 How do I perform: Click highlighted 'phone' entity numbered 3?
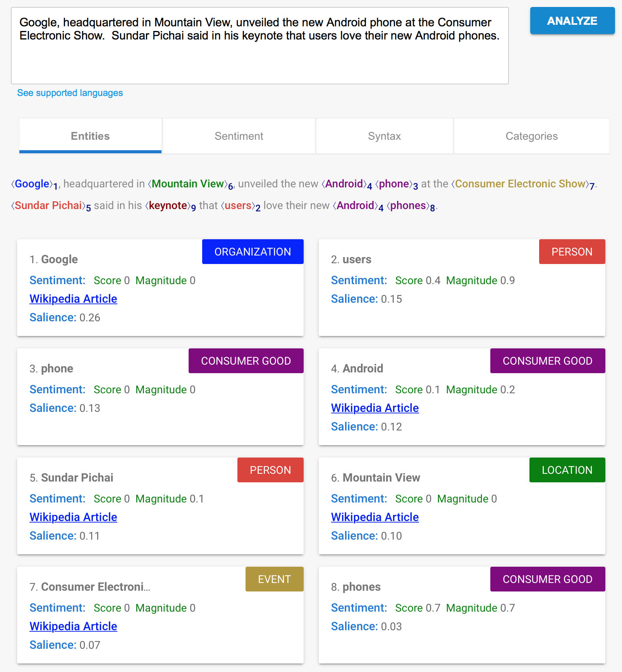click(x=394, y=184)
